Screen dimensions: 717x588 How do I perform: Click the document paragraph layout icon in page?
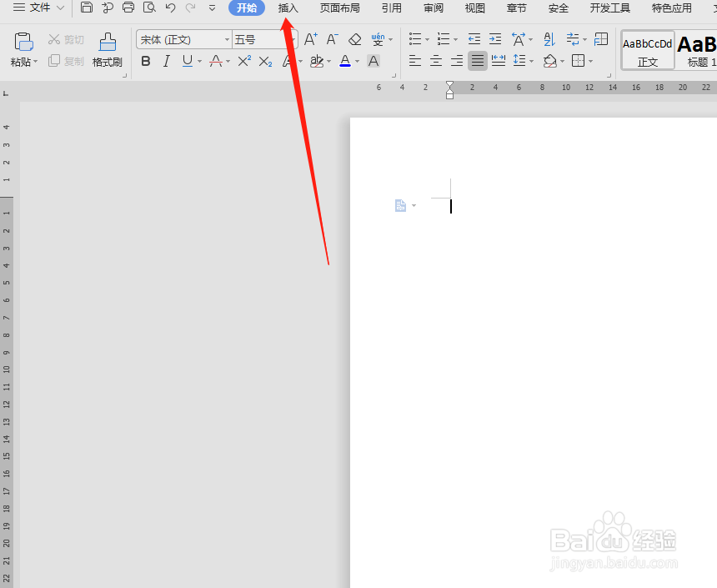[400, 206]
